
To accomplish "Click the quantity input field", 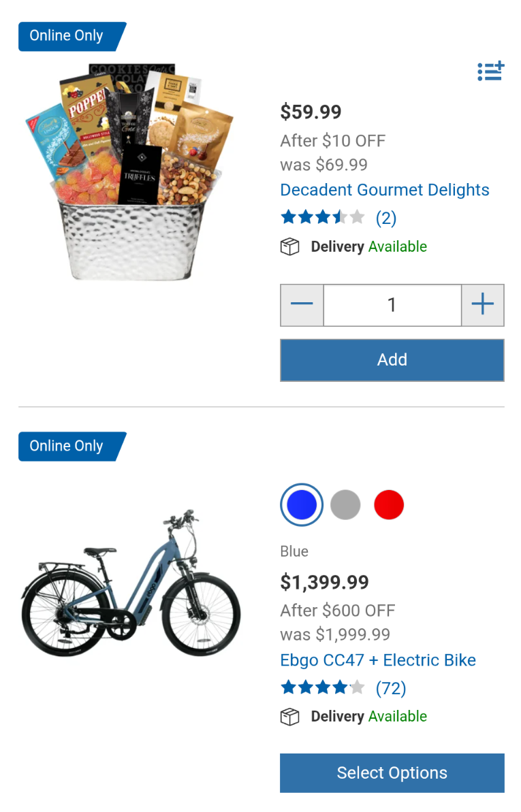I will coord(392,305).
